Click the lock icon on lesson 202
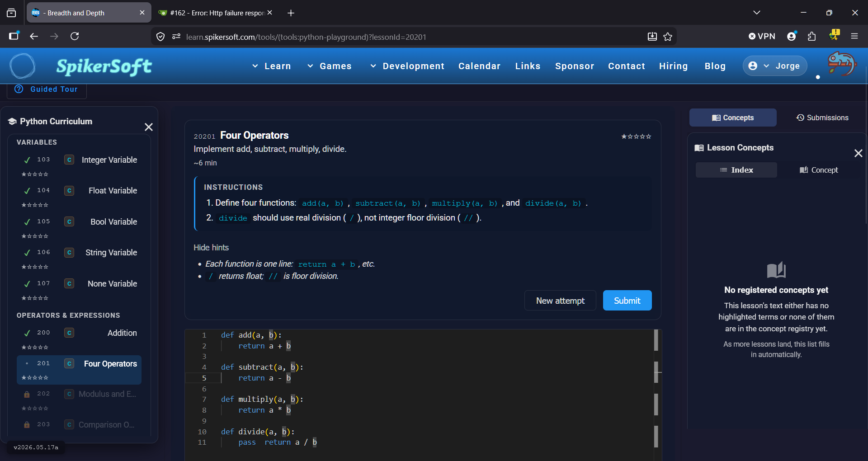The image size is (868, 461). [x=27, y=394]
